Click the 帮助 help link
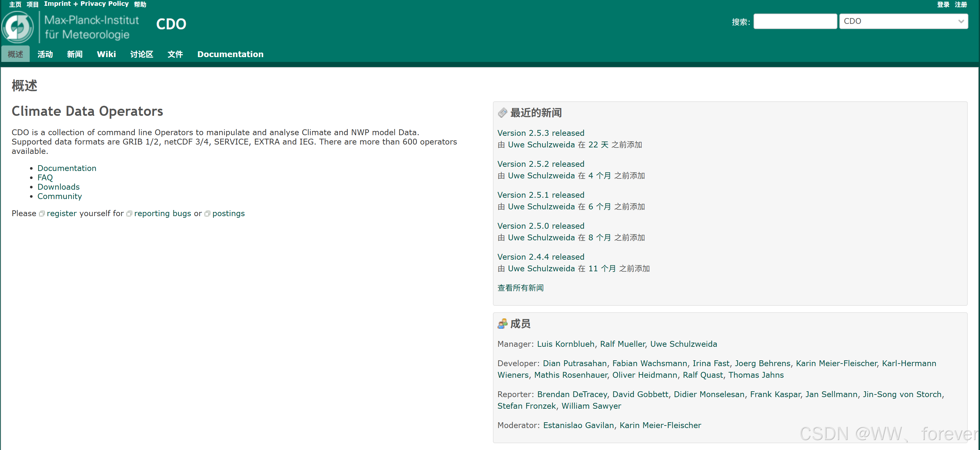The image size is (980, 450). [140, 4]
